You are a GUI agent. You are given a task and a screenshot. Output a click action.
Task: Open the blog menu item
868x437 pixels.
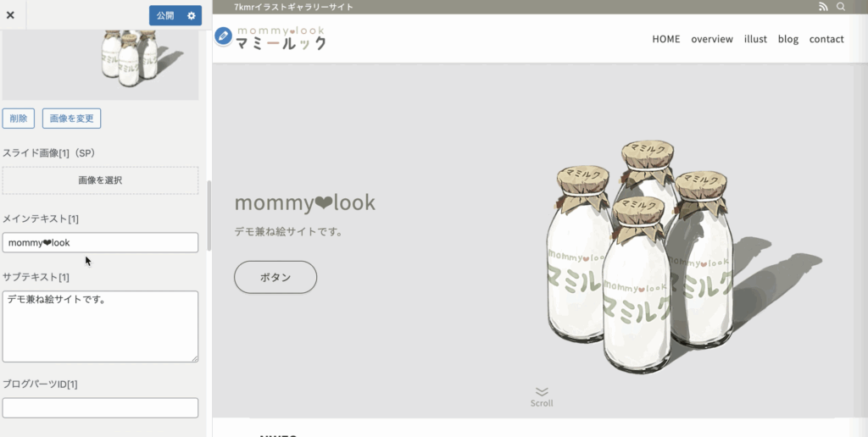[x=787, y=39]
